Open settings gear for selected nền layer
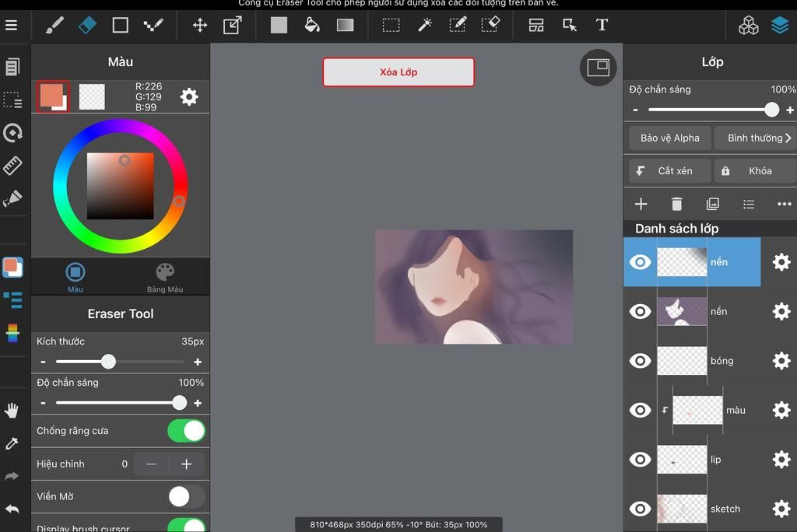Screen dimensions: 797x532 [781, 262]
